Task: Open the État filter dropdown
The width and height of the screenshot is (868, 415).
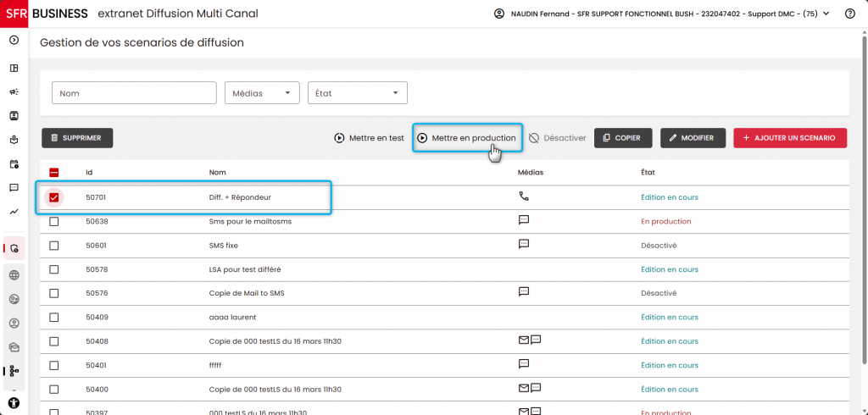Action: [358, 93]
